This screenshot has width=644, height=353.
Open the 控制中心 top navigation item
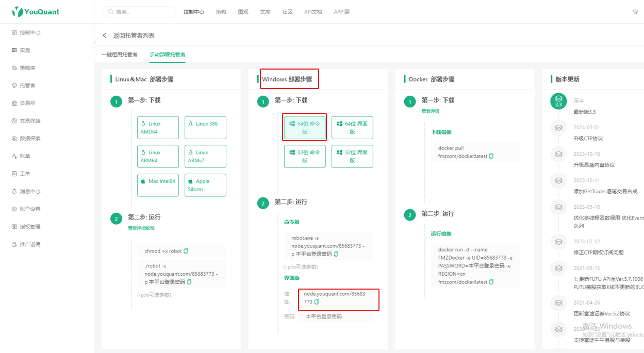pyautogui.click(x=194, y=12)
